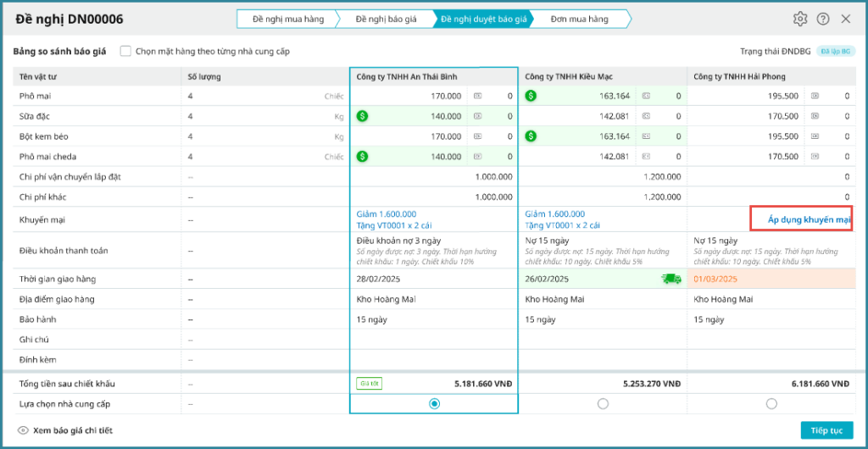Screen dimensions: 868x449
Task: Click the green truck delivery icon
Action: coord(671,279)
